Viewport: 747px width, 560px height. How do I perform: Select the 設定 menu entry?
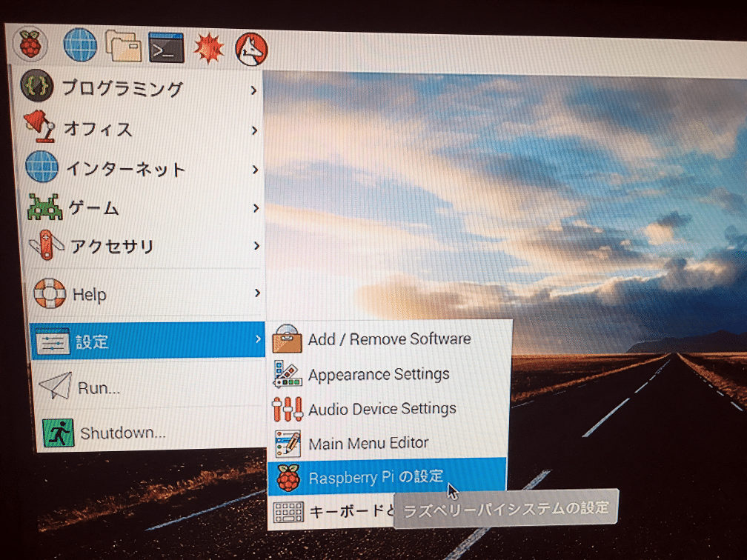[x=147, y=341]
